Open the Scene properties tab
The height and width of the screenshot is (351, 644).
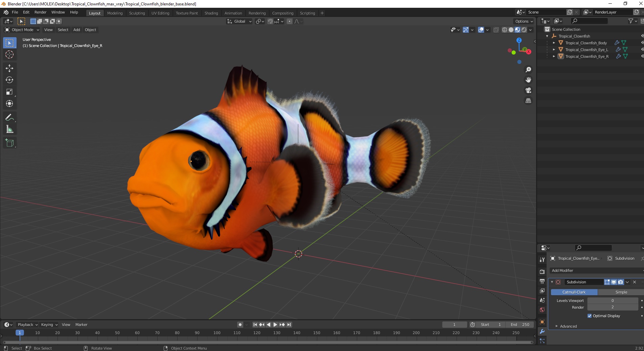point(542,300)
